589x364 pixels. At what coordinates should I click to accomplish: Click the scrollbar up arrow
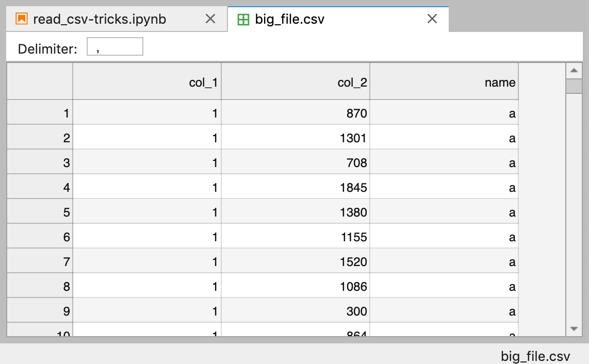[x=574, y=70]
